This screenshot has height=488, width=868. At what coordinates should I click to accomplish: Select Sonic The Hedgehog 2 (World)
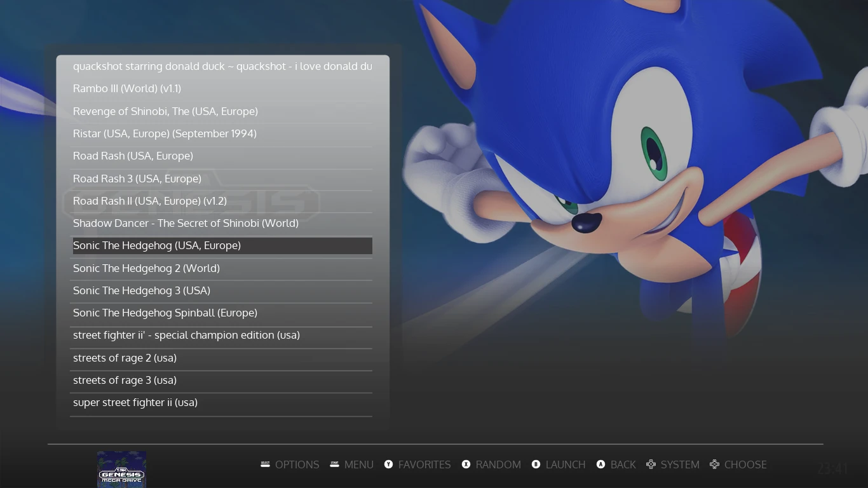(146, 268)
